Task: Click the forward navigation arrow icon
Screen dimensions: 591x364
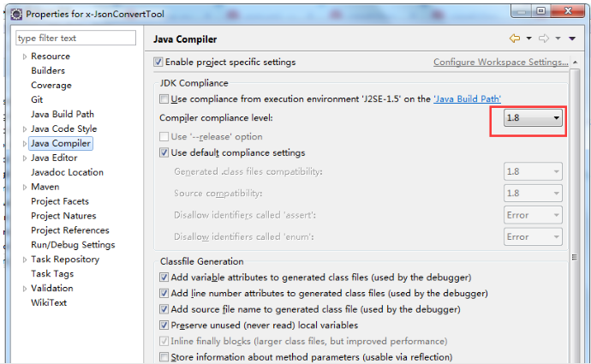Action: pyautogui.click(x=546, y=39)
